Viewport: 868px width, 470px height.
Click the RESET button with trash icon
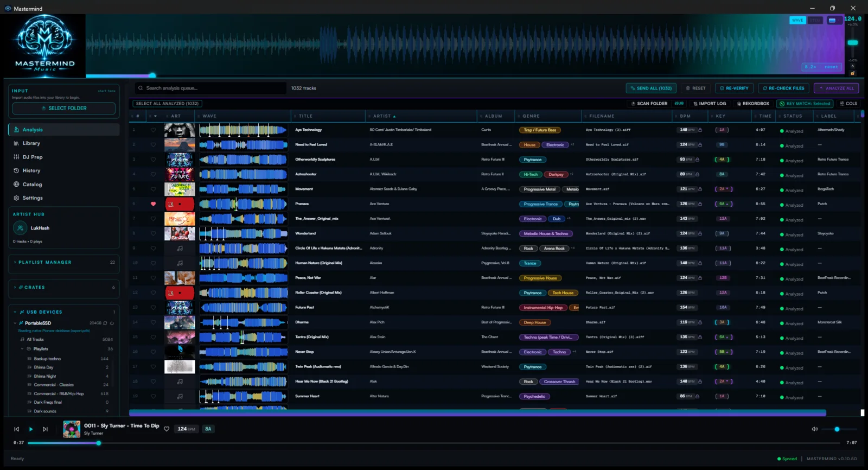695,88
